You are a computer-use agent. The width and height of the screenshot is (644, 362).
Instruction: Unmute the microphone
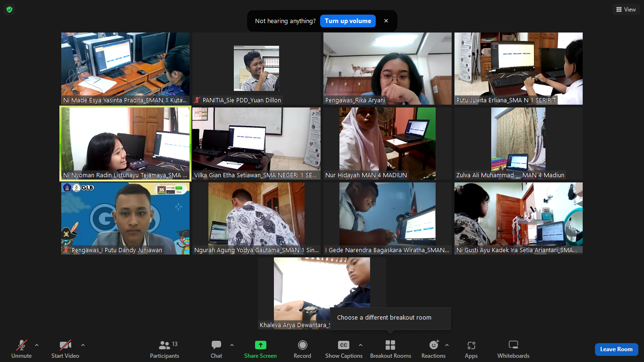tap(22, 346)
